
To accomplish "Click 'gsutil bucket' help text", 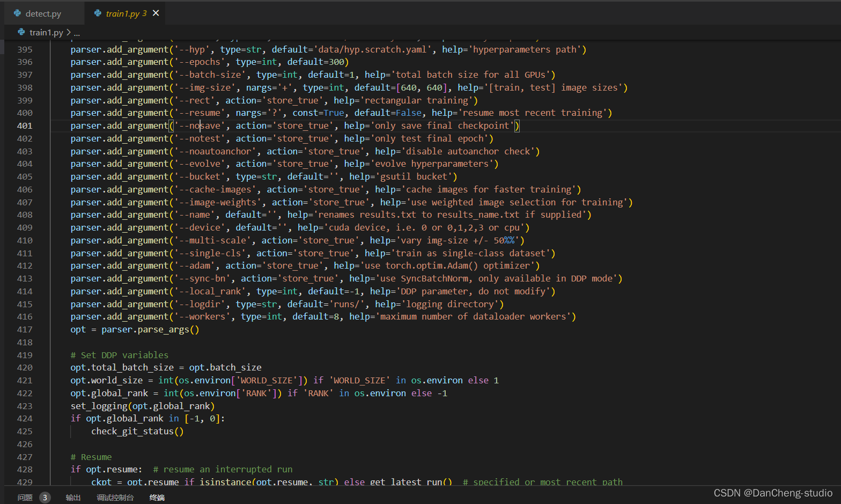I will point(414,177).
